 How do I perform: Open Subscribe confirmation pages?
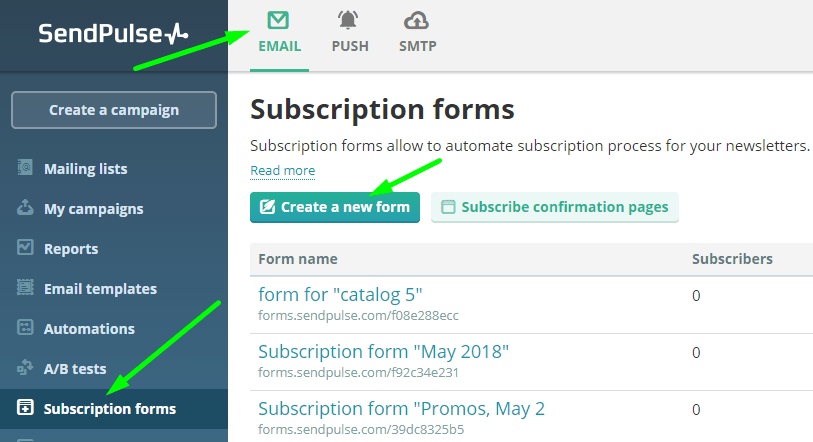click(x=555, y=207)
